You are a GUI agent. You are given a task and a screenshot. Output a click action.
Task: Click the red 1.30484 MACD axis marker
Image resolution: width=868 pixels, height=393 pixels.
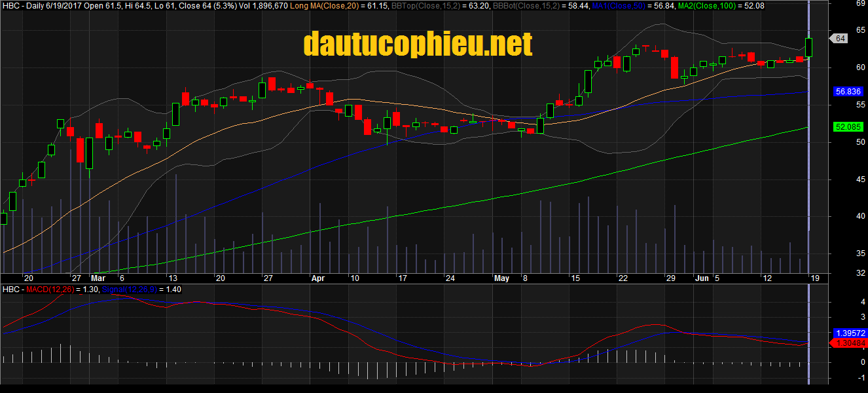tap(850, 343)
